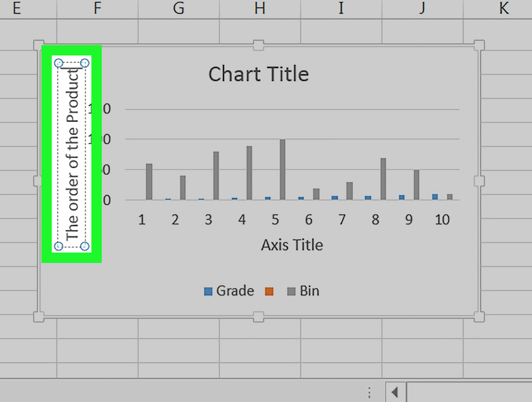532x402 pixels.
Task: Click the vertical axis title text box
Action: pyautogui.click(x=72, y=155)
